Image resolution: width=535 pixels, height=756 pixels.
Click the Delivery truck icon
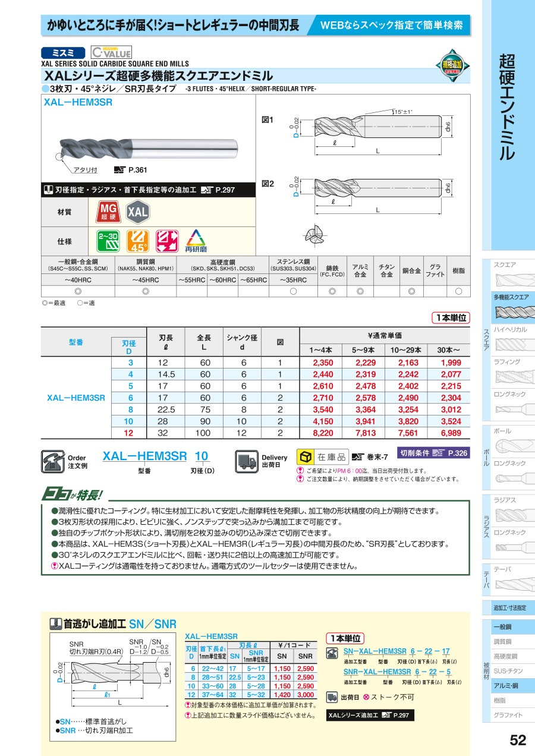[x=247, y=461]
